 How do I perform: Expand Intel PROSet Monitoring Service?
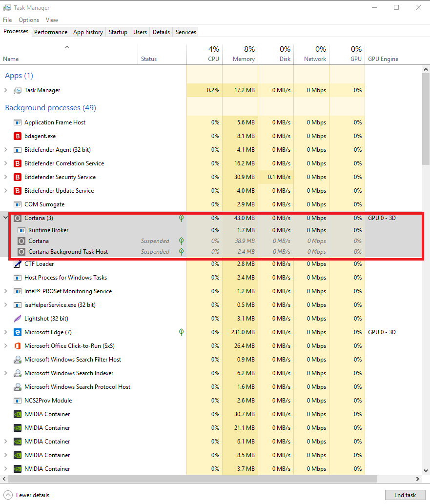tap(5, 291)
